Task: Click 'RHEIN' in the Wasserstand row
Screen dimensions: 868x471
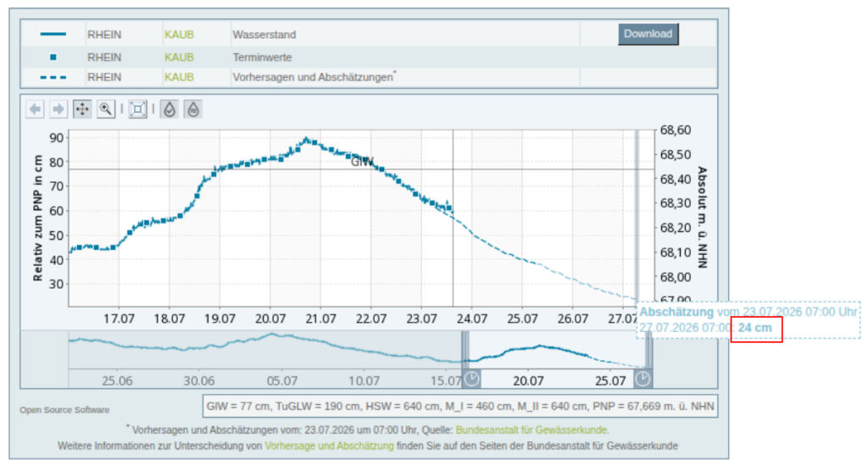Action: pyautogui.click(x=104, y=35)
